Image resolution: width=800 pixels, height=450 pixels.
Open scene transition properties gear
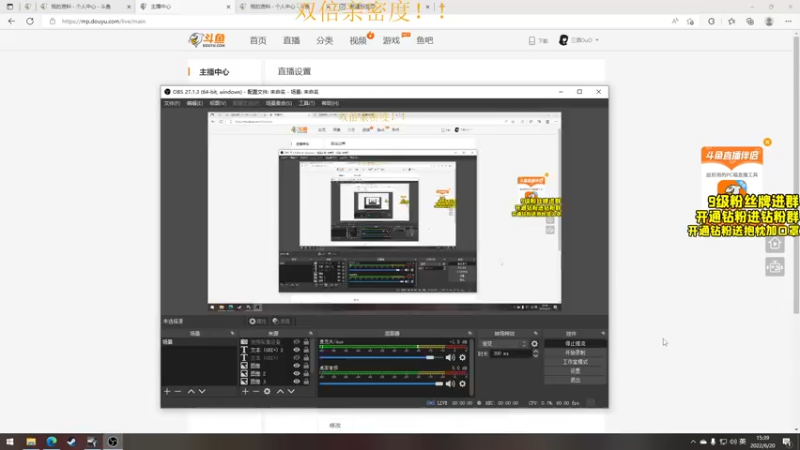[534, 344]
